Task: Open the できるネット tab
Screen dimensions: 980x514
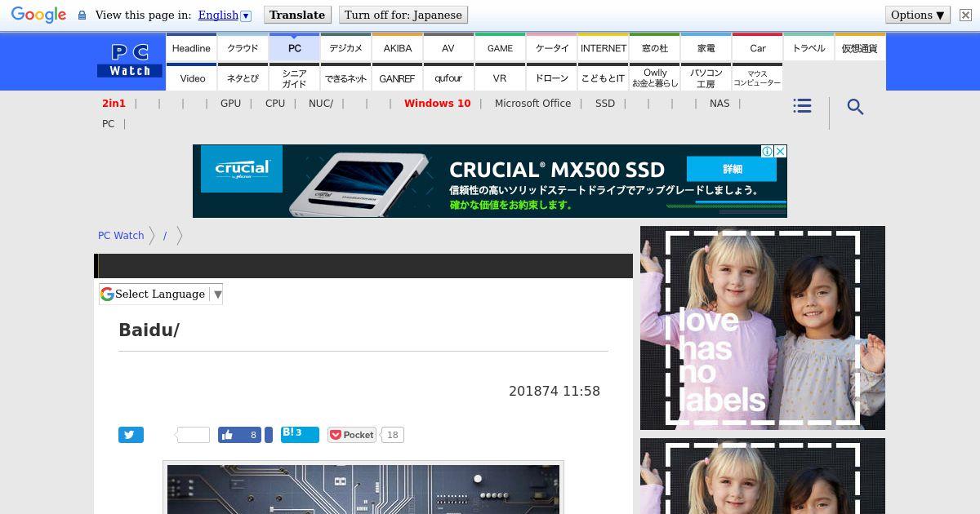Action: coord(345,78)
